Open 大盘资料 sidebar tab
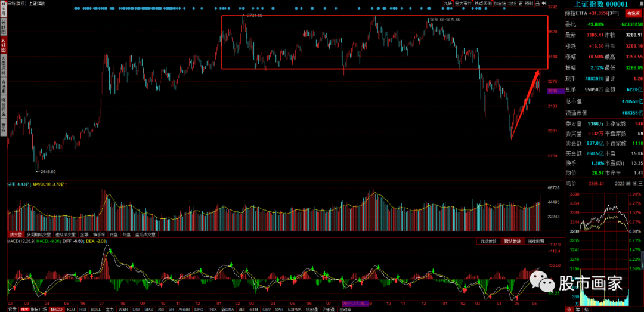 click(x=3, y=66)
